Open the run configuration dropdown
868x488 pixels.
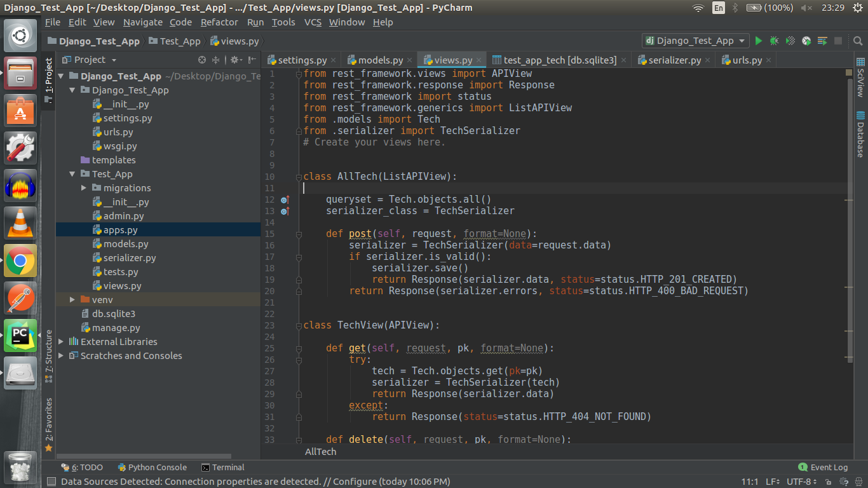point(696,41)
